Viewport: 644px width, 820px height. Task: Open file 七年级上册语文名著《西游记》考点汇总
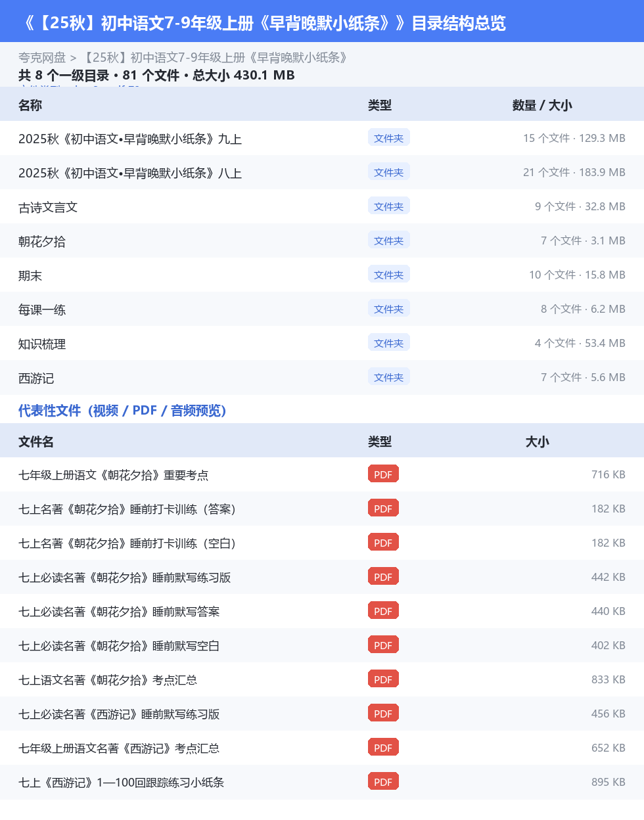click(x=119, y=748)
